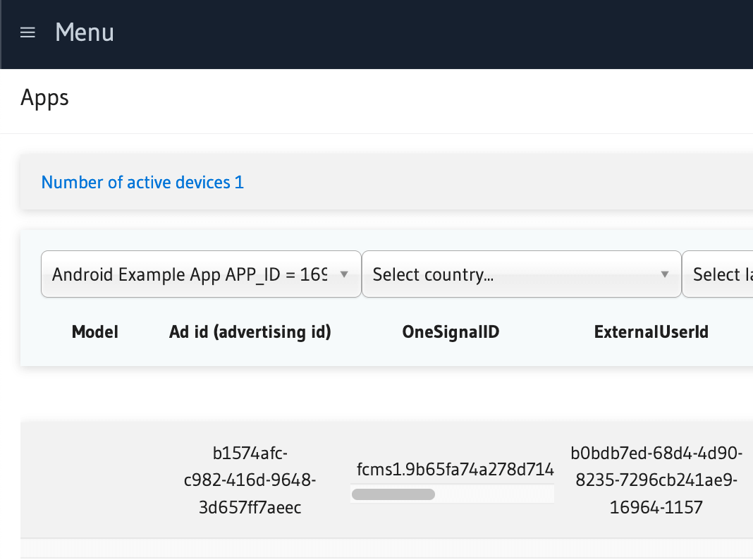Click the fcms1.9b65fa74a278d714 OneSignalID value
This screenshot has width=753, height=560.
(x=455, y=470)
